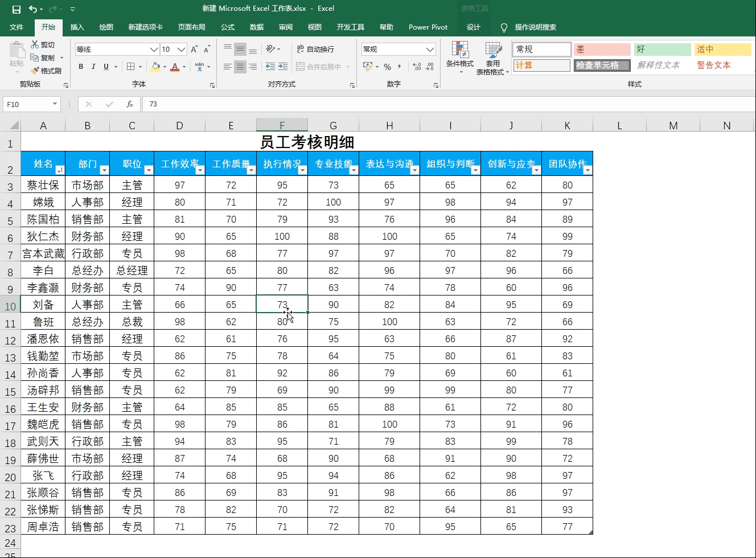The width and height of the screenshot is (756, 558).
Task: Select the Format Painter brush
Action: point(35,71)
